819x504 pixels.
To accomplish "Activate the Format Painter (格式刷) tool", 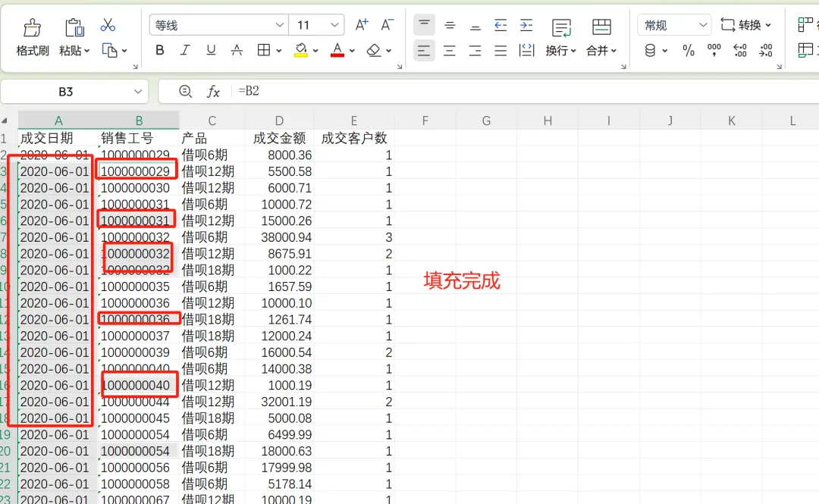I will click(x=32, y=37).
